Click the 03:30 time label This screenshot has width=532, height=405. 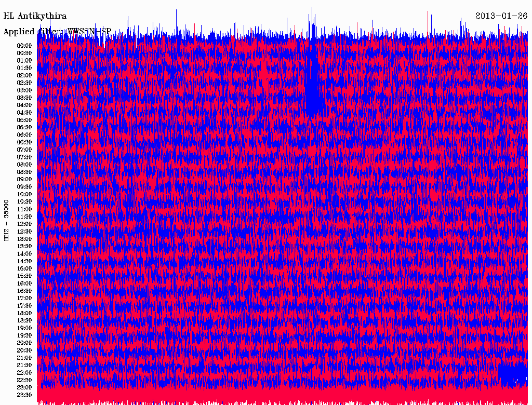tap(24, 98)
